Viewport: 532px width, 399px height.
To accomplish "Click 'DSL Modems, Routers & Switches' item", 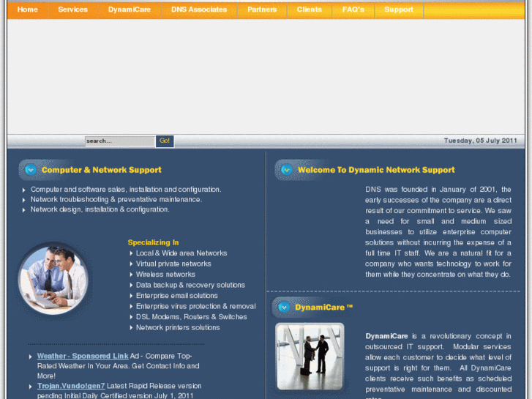I will pyautogui.click(x=191, y=317).
